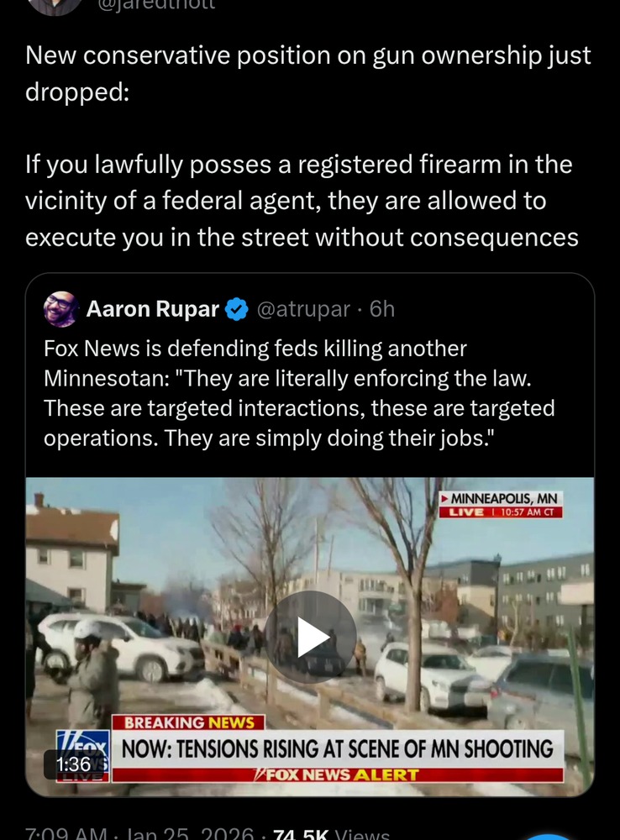The image size is (620, 840).
Task: Open the video thumbnail showing the white SUV
Action: [310, 637]
